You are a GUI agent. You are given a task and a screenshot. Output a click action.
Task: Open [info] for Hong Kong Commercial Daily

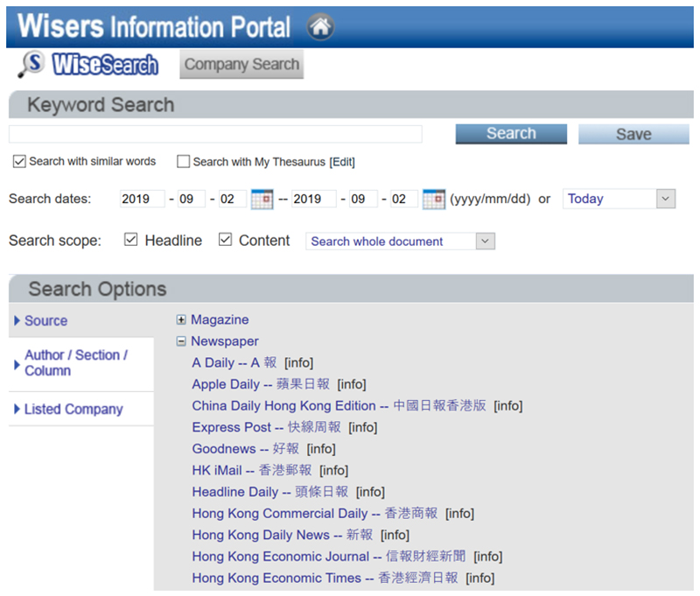pos(459,514)
